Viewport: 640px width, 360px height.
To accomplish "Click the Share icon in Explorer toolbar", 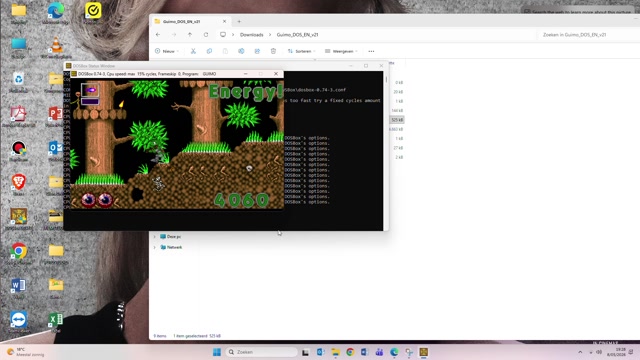I will [257, 51].
